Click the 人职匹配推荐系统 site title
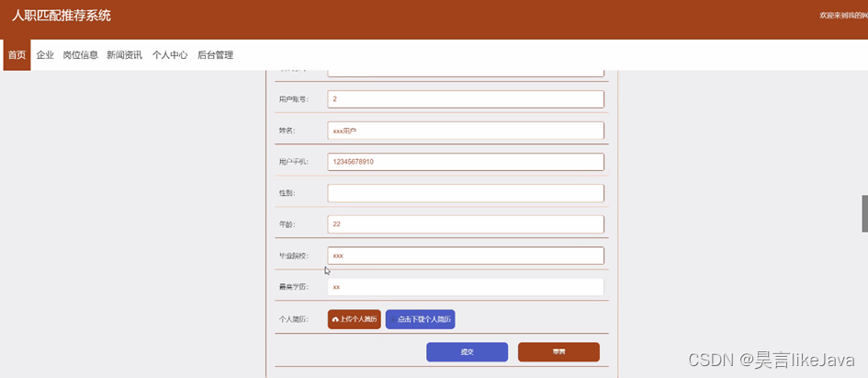This screenshot has width=868, height=378. (x=62, y=16)
